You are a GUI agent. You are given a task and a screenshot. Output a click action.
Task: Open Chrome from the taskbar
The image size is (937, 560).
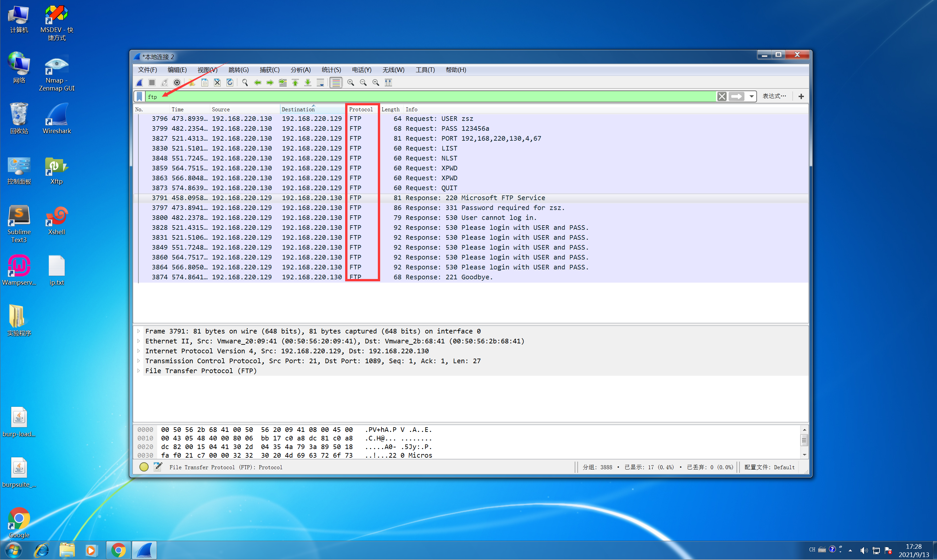[x=118, y=550]
